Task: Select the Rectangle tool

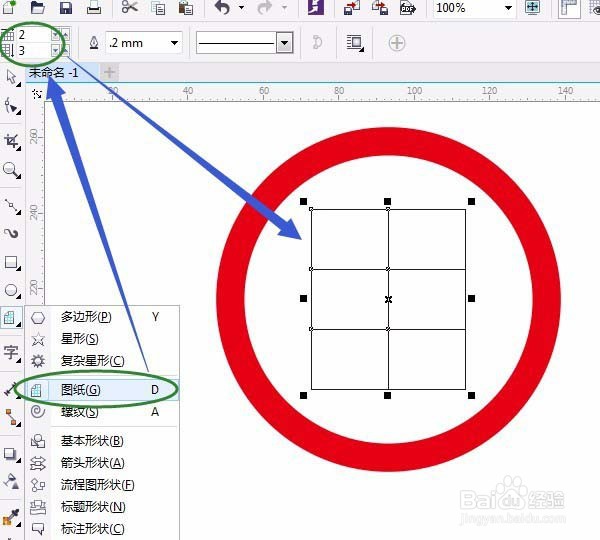Action: (11, 263)
